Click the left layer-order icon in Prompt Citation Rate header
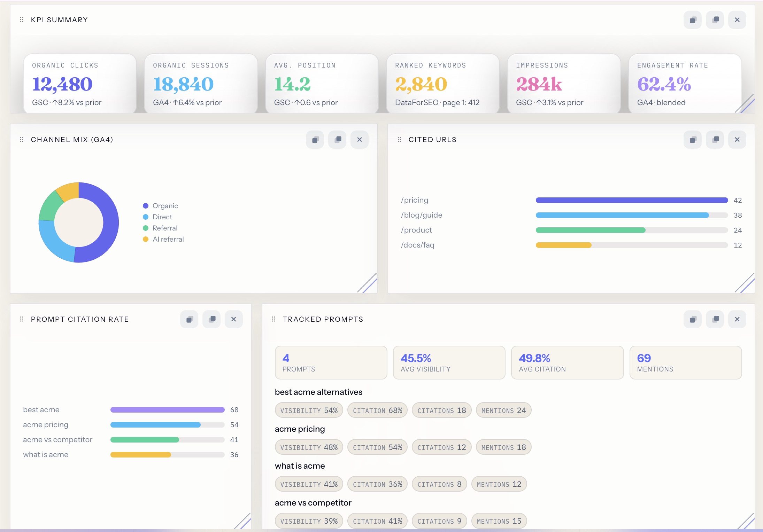The height and width of the screenshot is (532, 763). (189, 319)
